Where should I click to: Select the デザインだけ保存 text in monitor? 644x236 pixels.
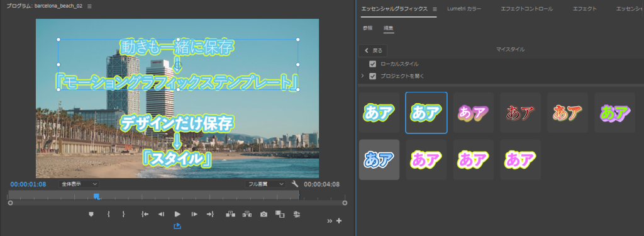tap(177, 123)
